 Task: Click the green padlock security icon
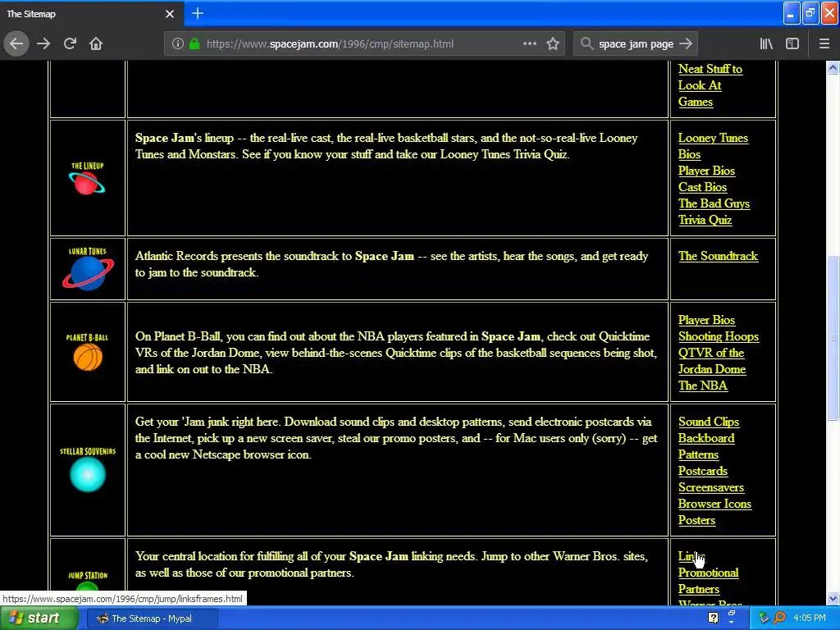point(194,44)
